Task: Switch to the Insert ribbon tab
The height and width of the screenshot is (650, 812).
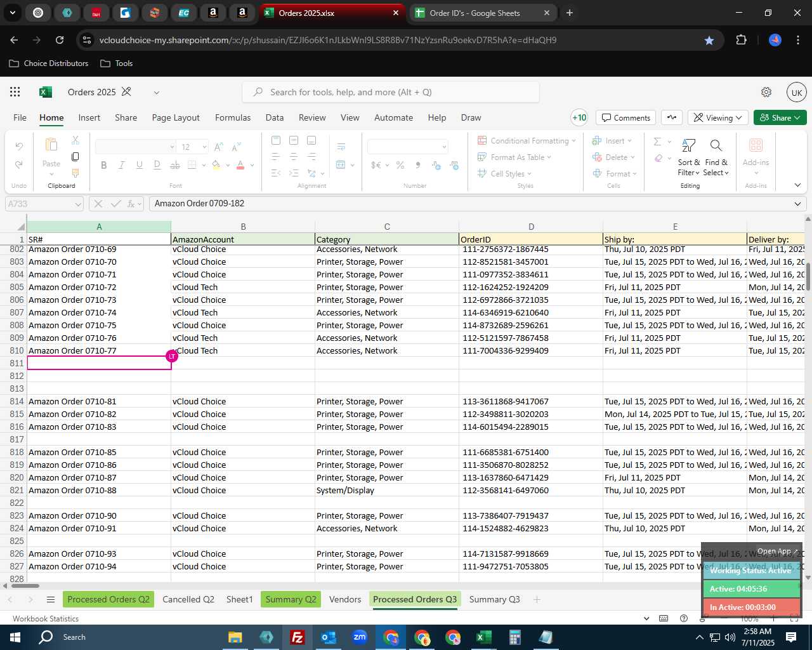Action: point(89,117)
